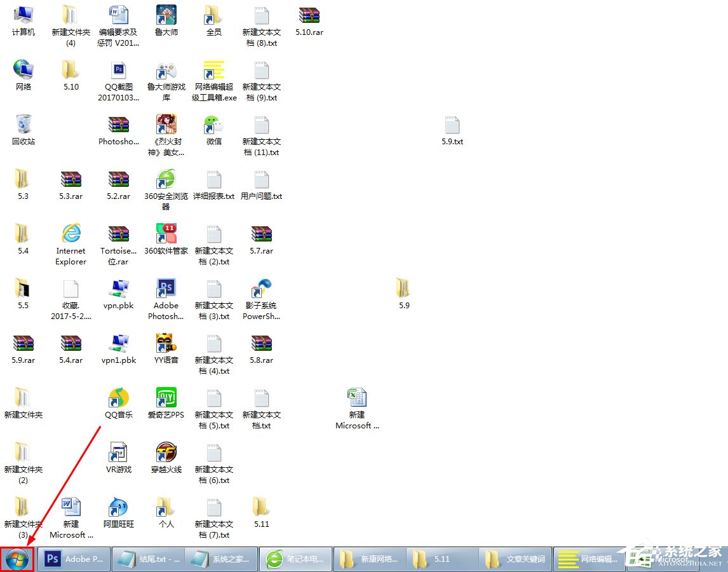Viewport: 728px width, 572px height.
Task: Open 360软件管家 software manager
Action: click(166, 234)
